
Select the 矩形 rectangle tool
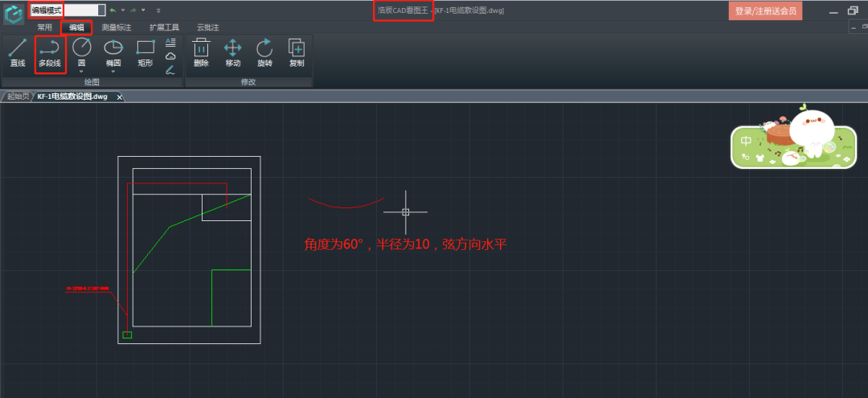point(145,53)
